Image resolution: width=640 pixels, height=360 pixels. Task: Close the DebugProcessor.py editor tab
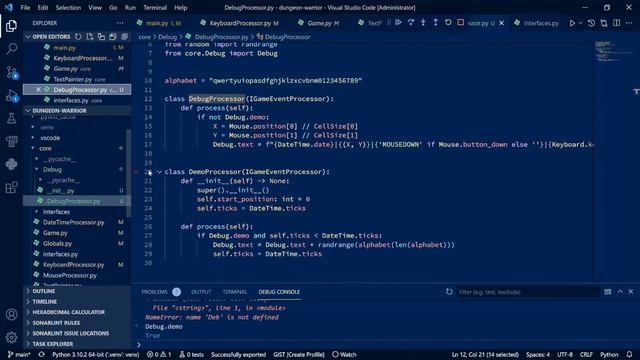502,23
